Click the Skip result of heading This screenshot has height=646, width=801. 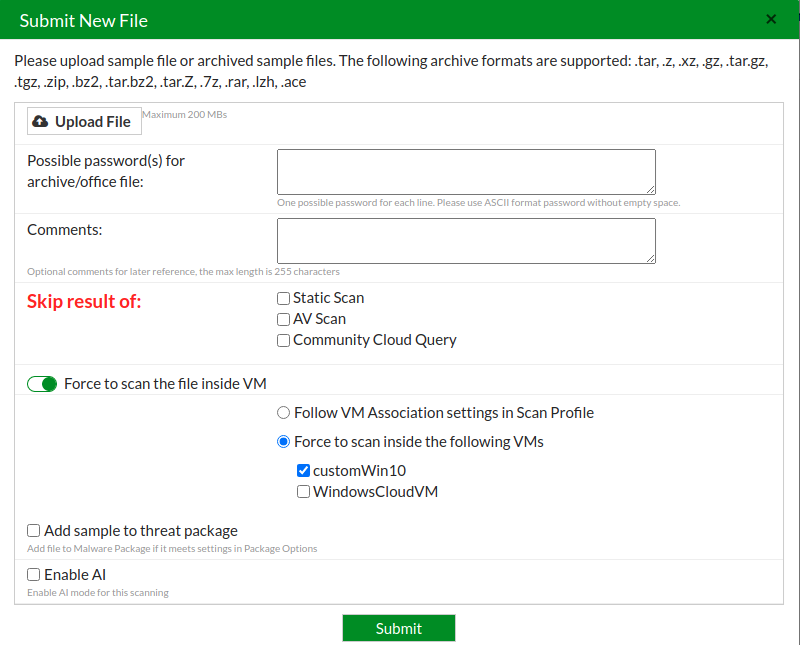point(84,301)
